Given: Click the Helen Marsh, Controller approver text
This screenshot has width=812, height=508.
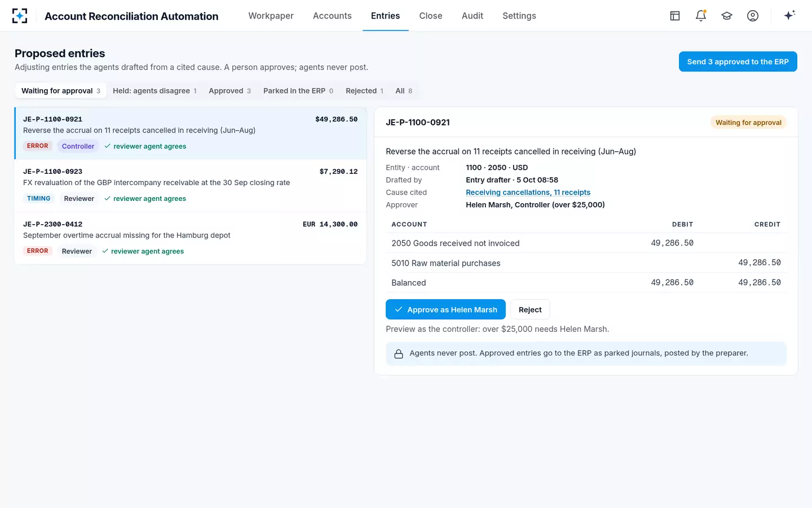Looking at the screenshot, I should click(x=535, y=205).
